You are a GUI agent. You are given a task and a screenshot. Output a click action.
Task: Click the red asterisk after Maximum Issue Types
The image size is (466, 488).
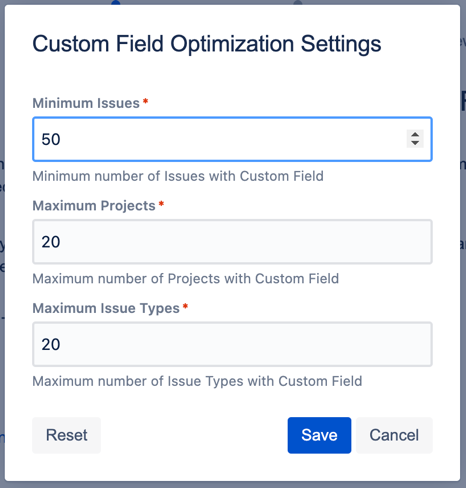click(185, 307)
